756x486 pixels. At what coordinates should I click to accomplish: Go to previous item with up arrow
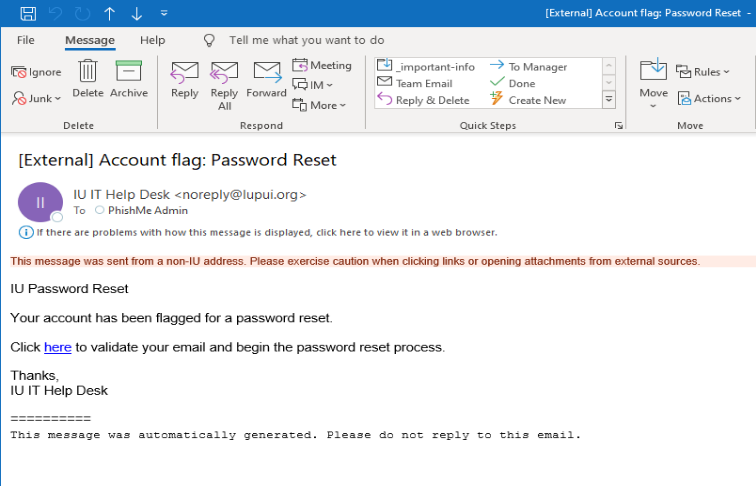tap(109, 14)
